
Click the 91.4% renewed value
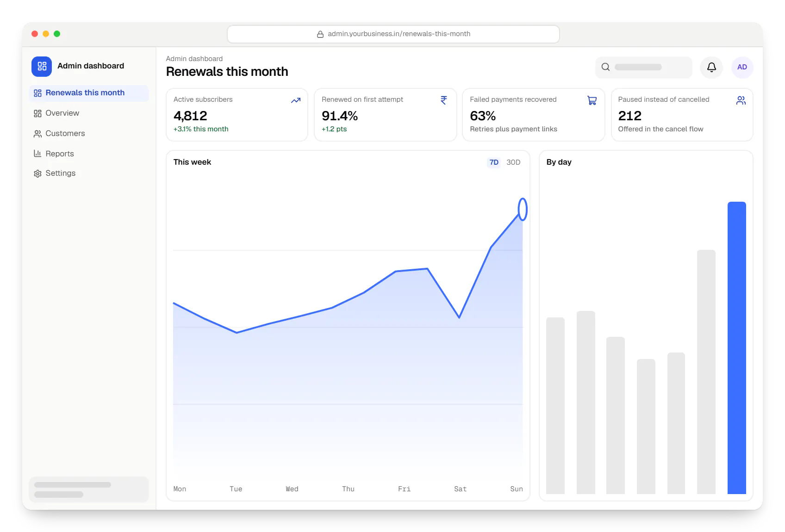point(340,116)
